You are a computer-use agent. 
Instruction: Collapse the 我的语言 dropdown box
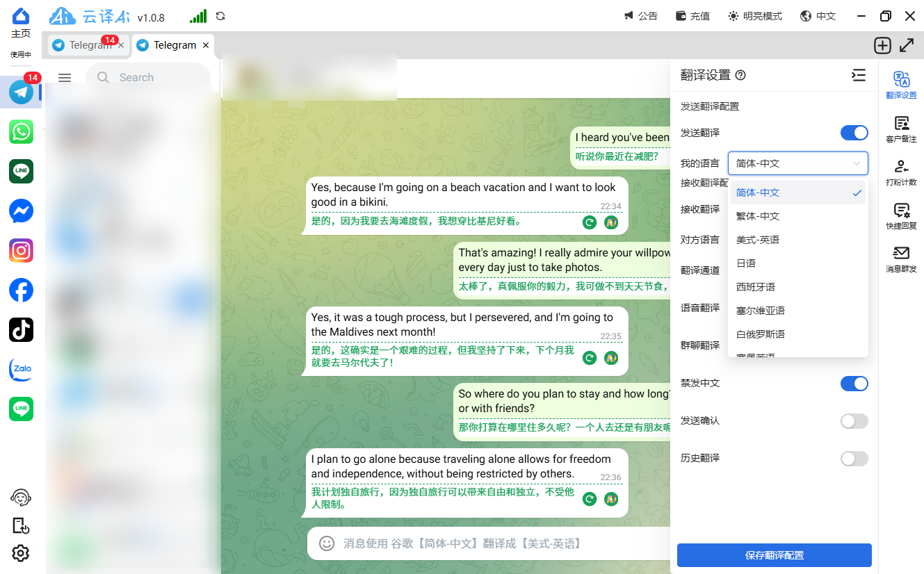tap(797, 163)
